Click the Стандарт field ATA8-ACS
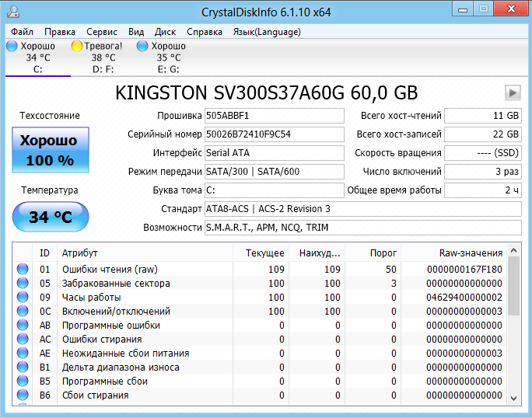The height and width of the screenshot is (418, 532). coord(363,209)
